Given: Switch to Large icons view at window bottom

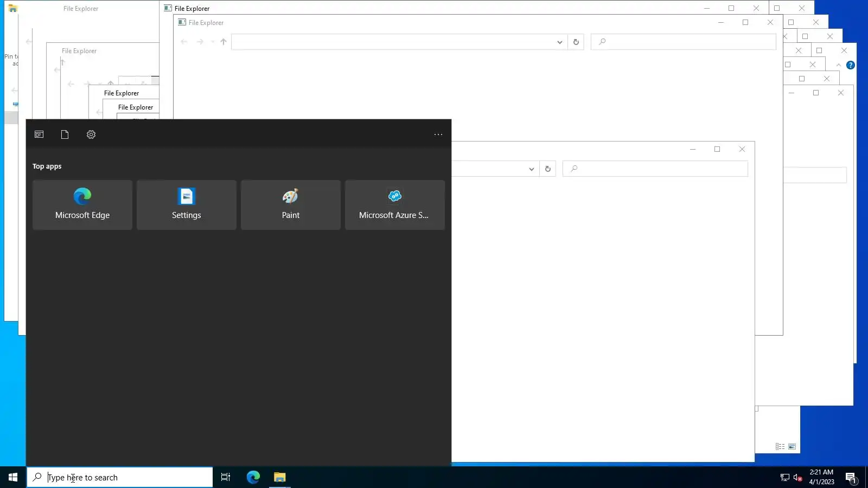Looking at the screenshot, I should (792, 447).
